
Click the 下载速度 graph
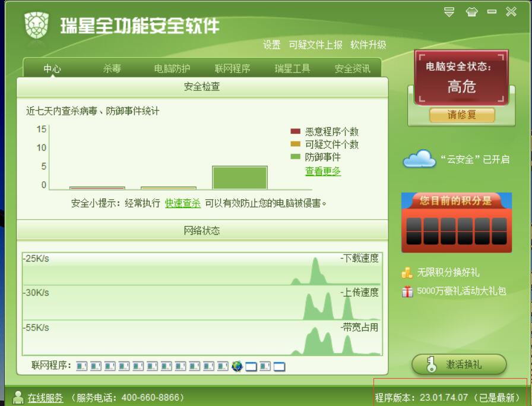coord(202,269)
